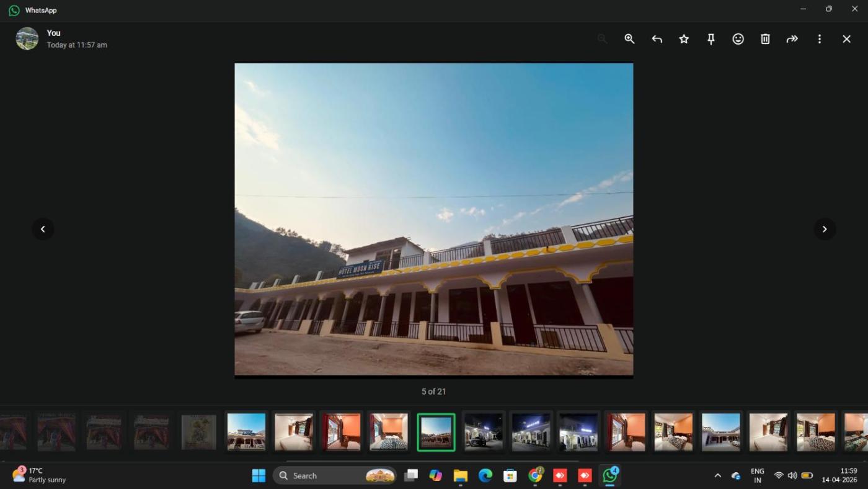Star this photo message
Screen dimensions: 868x489
684,39
